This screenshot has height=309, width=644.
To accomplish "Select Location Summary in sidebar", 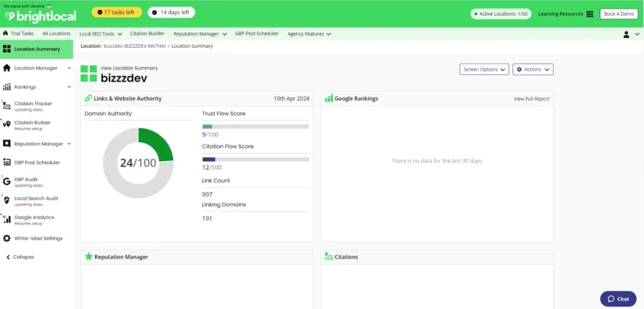I will tap(36, 49).
